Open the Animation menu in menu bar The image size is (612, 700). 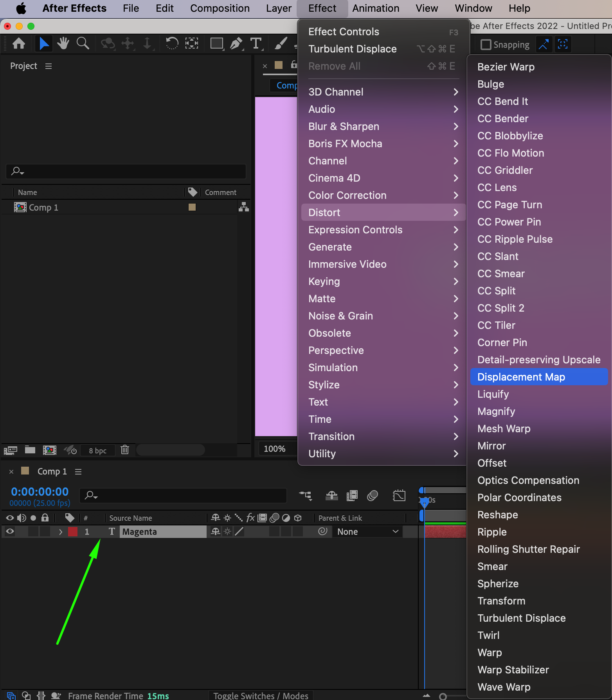tap(376, 8)
